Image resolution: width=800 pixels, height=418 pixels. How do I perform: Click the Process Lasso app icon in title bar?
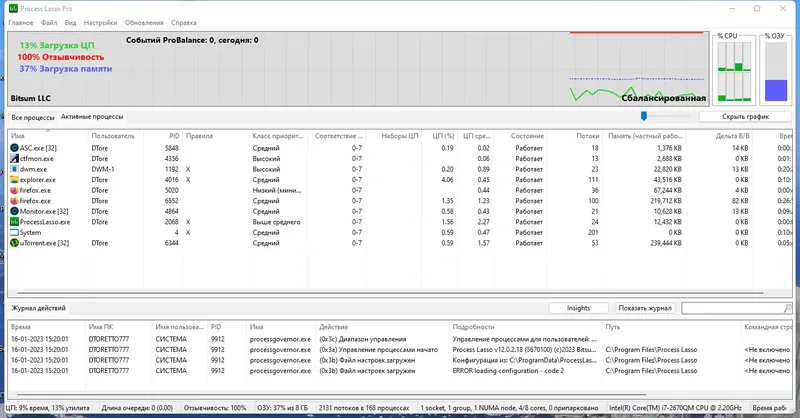point(13,9)
